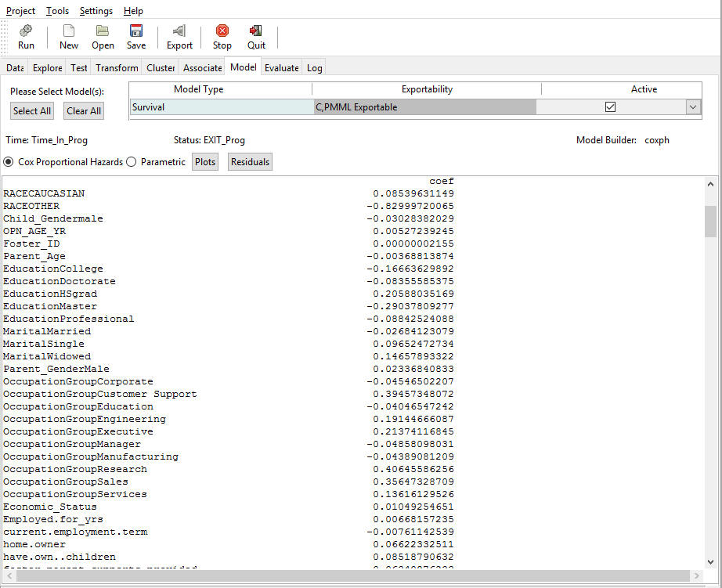Open the Tools menu

[58, 11]
